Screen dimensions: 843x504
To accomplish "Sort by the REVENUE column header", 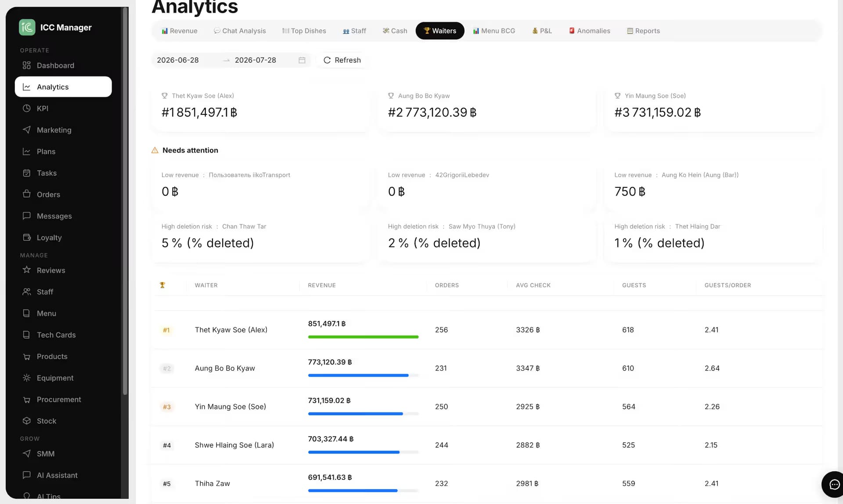I will click(x=322, y=285).
